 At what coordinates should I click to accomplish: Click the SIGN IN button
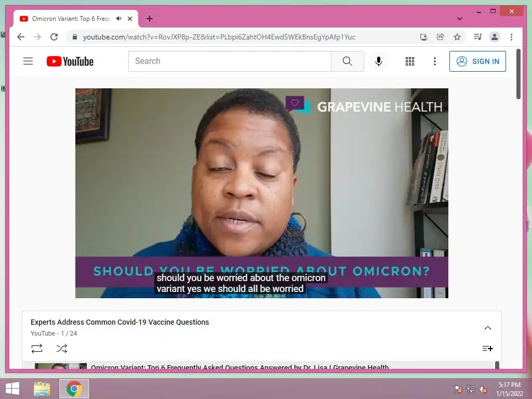click(x=478, y=61)
